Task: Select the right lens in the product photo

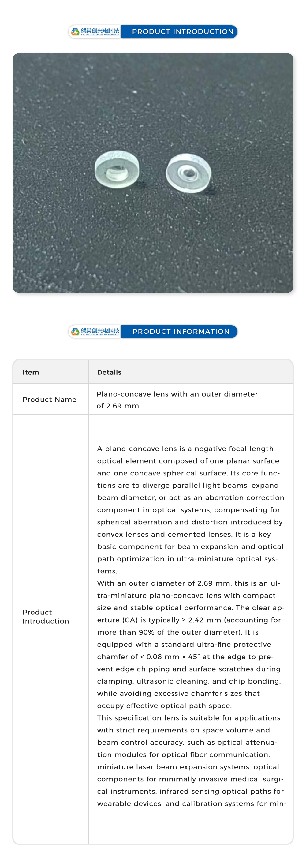Action: (x=188, y=173)
